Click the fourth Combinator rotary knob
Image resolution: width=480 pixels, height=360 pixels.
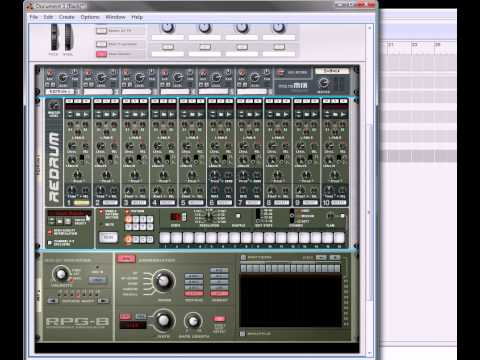278,28
